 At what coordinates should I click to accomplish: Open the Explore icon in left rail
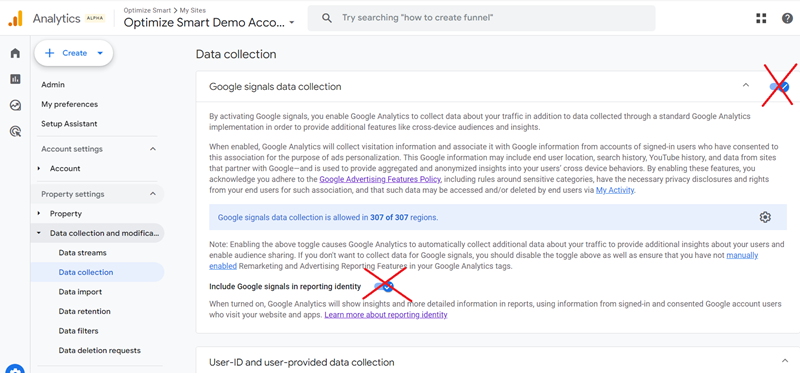tap(15, 106)
